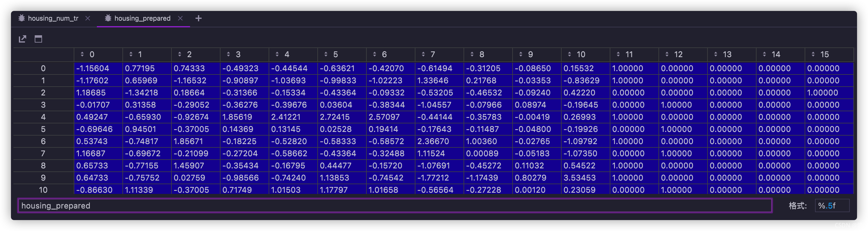Sort by column 2 header
Image resolution: width=868 pixels, height=231 pixels.
196,54
